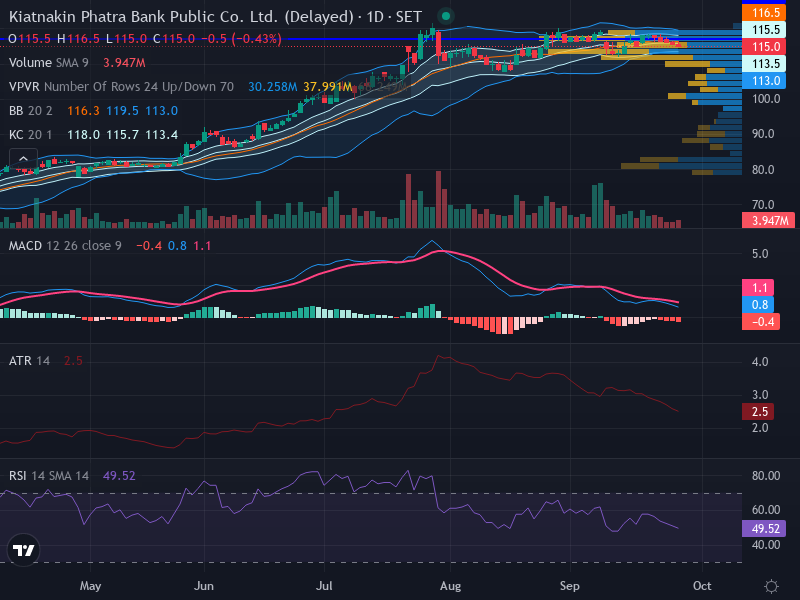
Task: Click the 113.0 blue price label
Action: click(x=764, y=81)
